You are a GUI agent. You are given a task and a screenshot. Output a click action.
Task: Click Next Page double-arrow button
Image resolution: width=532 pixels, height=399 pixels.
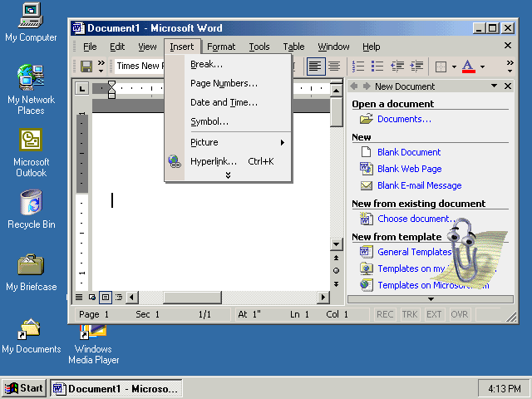pos(336,284)
